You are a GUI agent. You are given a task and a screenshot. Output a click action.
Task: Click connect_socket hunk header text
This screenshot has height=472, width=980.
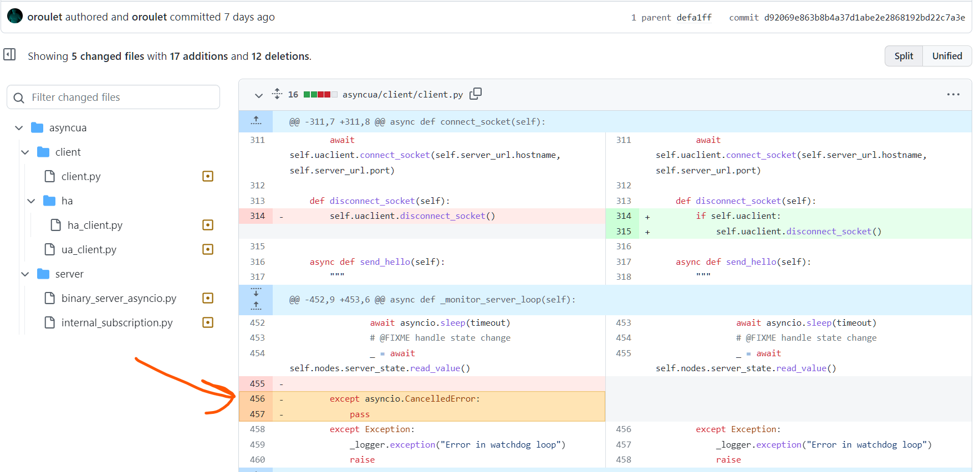pyautogui.click(x=417, y=121)
